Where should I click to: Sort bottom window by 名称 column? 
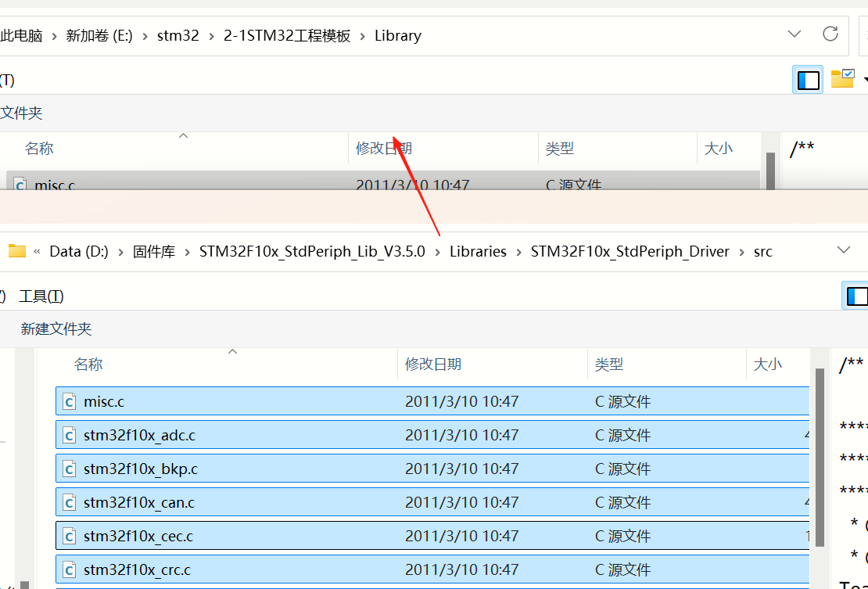click(x=88, y=365)
